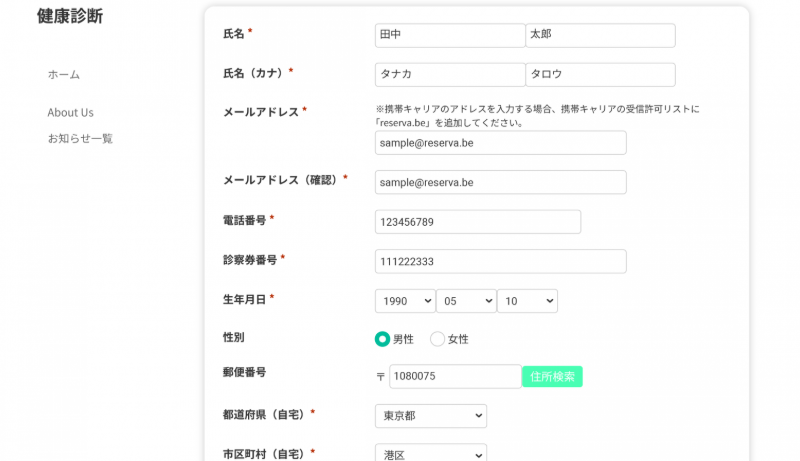Expand the 都道府県 dropdown showing 東京都
Viewport: 800px width, 461px height.
tap(431, 416)
